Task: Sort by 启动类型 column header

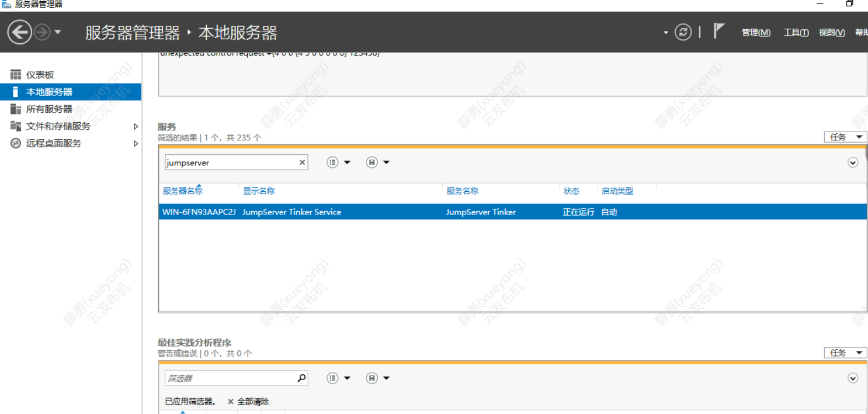Action: pos(617,191)
